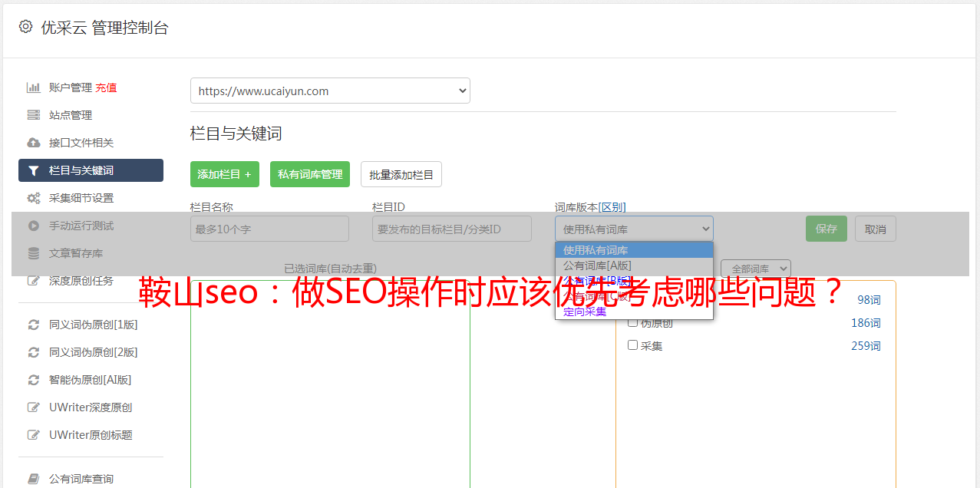The width and height of the screenshot is (980, 488).
Task: Click the refresh icon for 智能伪原创[AI版]
Action: 34,380
